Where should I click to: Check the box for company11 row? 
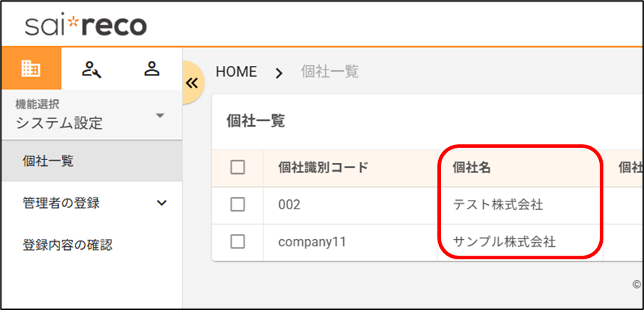coord(237,242)
